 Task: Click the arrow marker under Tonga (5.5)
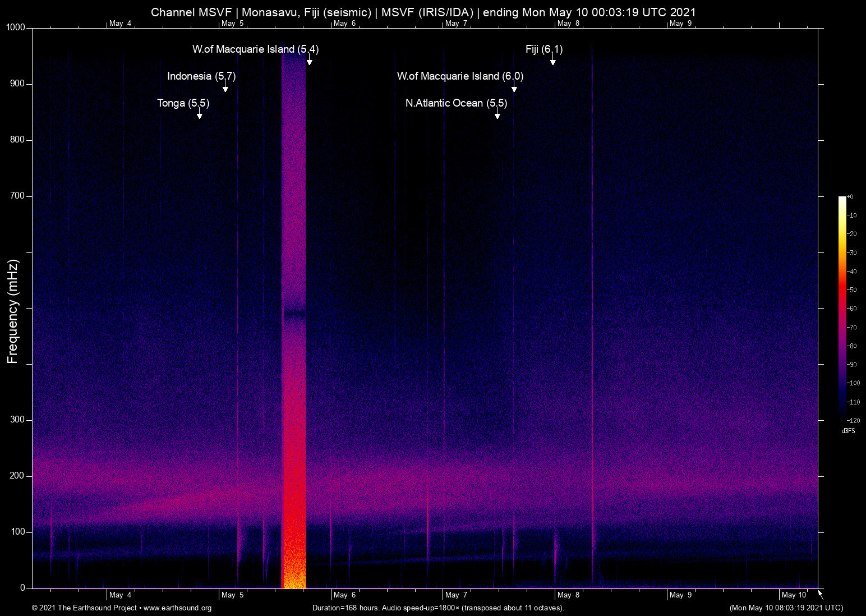(199, 114)
